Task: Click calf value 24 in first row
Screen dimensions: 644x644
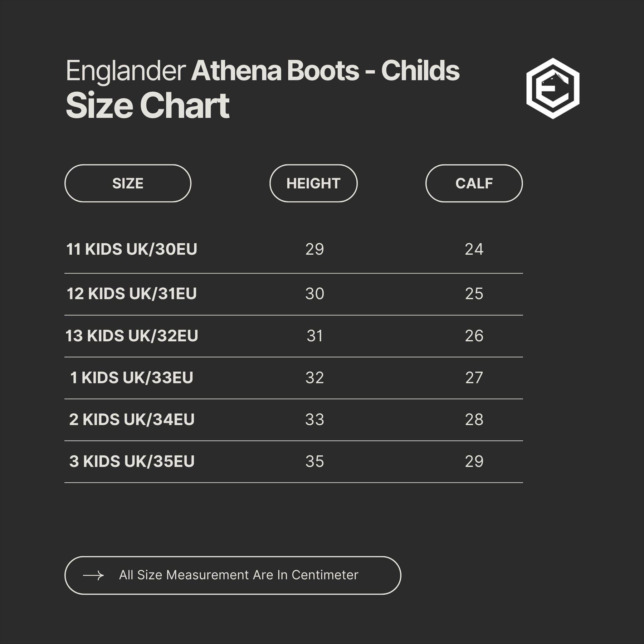Action: tap(474, 249)
